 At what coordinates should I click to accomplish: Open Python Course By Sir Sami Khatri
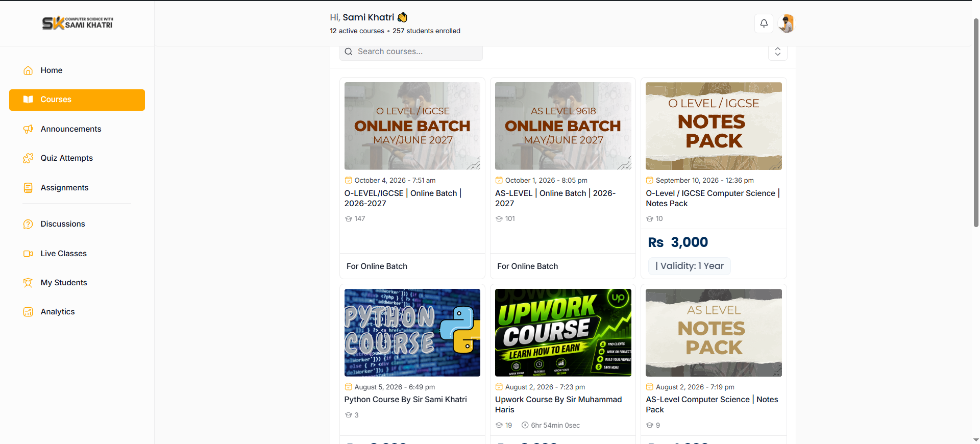(x=406, y=400)
